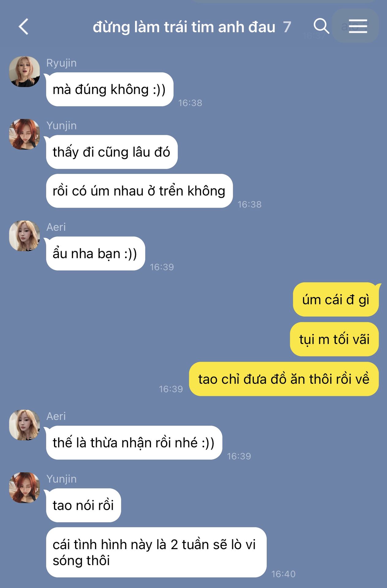Screen dimensions: 387x588
Task: Open Ryujin's profile picture
Action: point(25,71)
